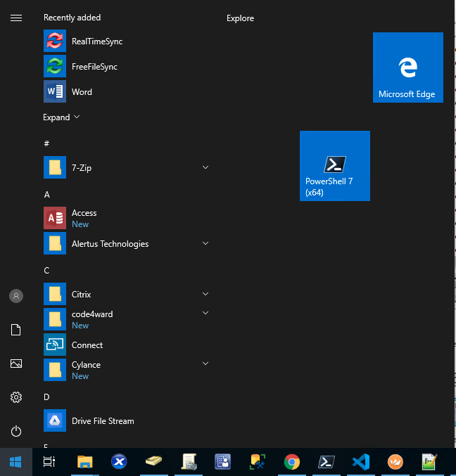Open the PowerShell 7 (x64) tile
Viewport: 456px width, 476px height.
[x=335, y=166]
